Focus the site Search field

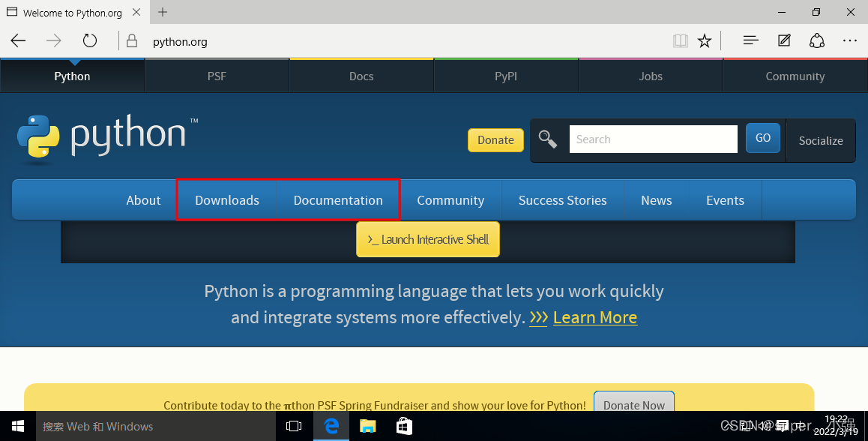click(x=653, y=139)
